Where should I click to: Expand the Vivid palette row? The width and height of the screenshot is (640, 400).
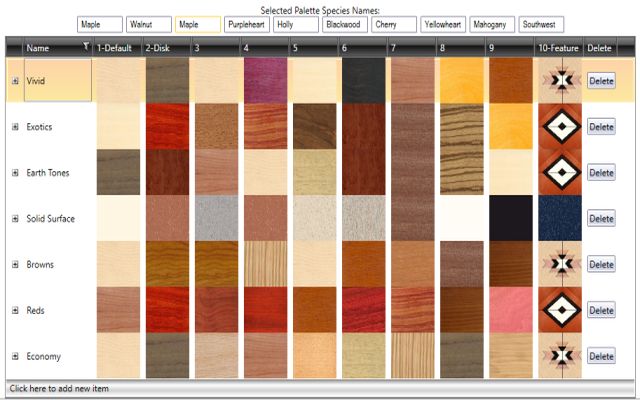click(15, 81)
